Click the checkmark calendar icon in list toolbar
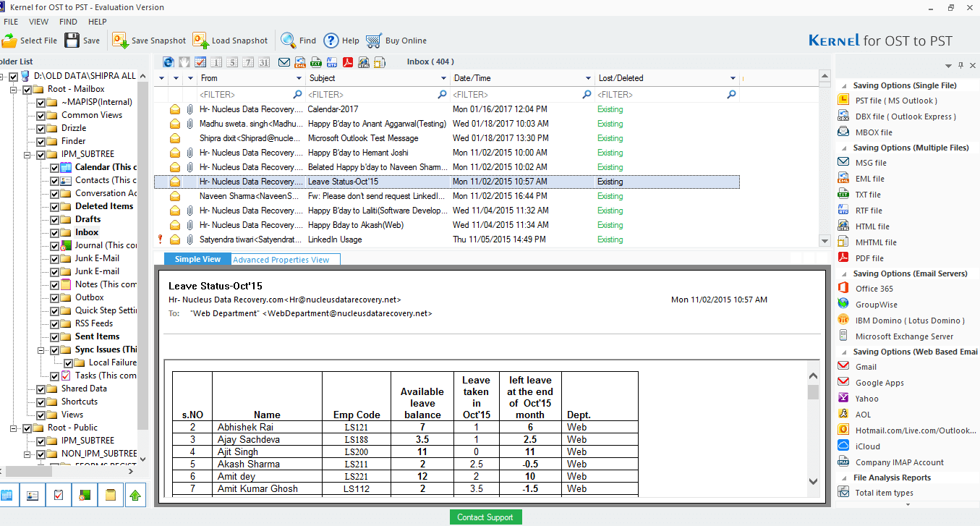 200,62
